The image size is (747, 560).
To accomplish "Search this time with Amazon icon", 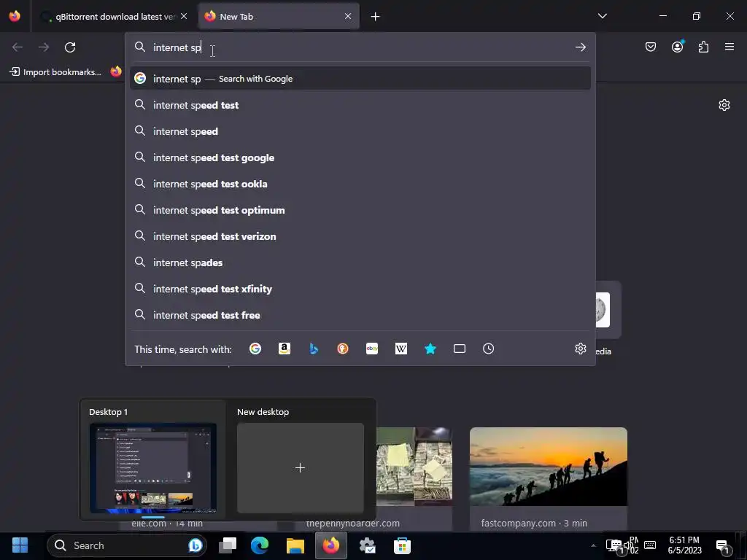I will pyautogui.click(x=285, y=349).
